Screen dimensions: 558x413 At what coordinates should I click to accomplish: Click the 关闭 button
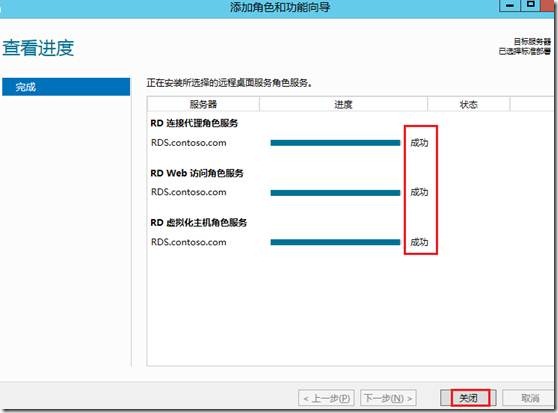click(x=468, y=398)
